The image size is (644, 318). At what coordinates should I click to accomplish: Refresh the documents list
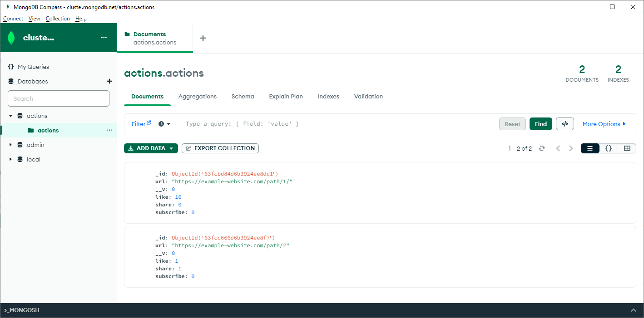point(542,148)
